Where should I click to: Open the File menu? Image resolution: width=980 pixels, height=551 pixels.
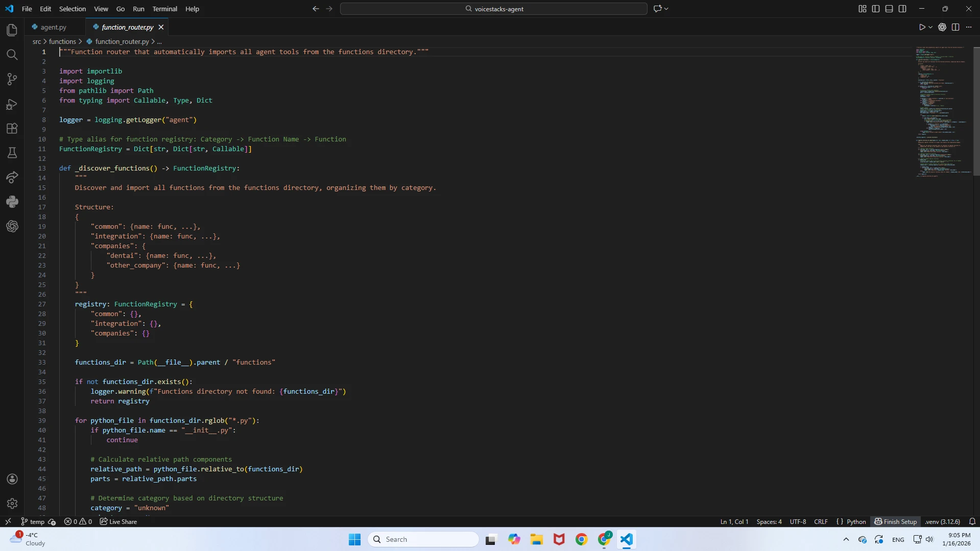click(27, 9)
